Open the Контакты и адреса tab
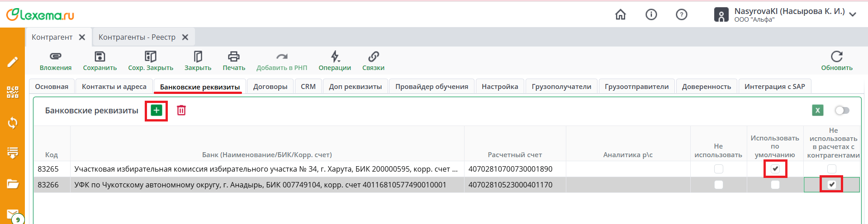This screenshot has width=868, height=224. coord(114,87)
